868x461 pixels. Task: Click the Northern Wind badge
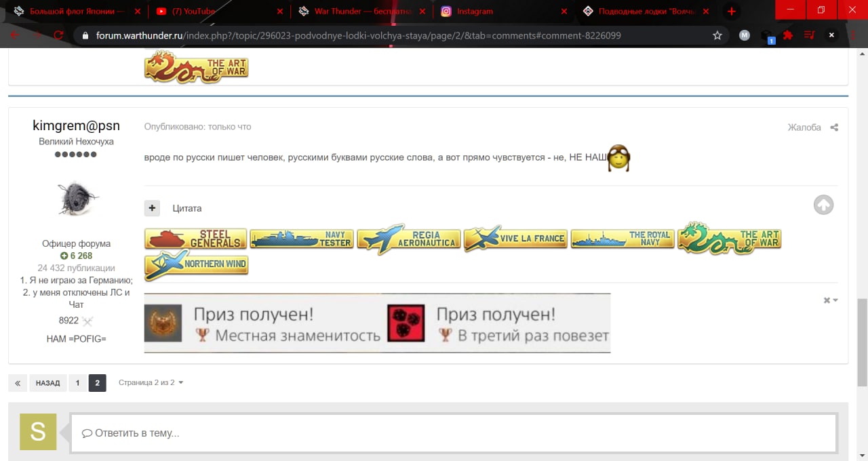[196, 265]
